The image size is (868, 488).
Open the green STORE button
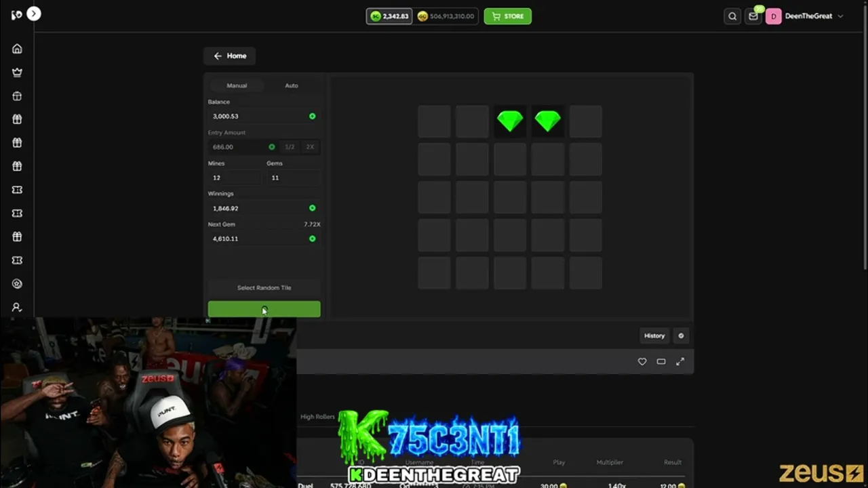coord(508,16)
